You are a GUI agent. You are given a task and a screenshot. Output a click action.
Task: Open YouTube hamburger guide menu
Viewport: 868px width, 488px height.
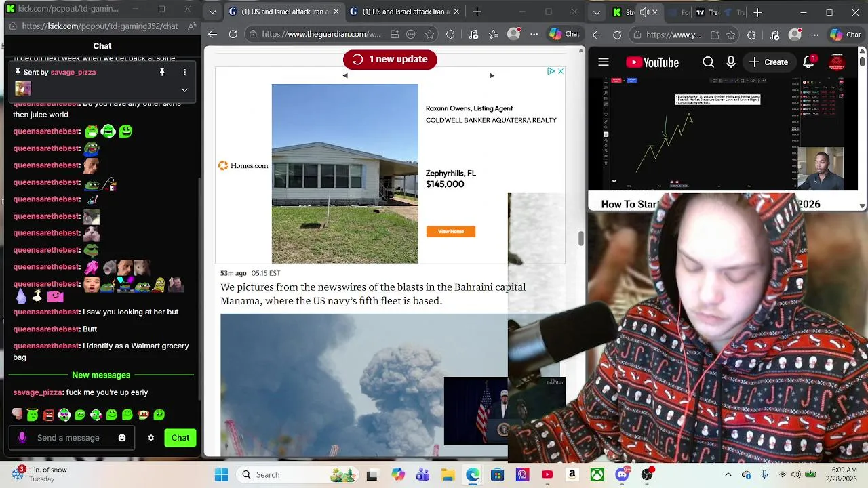pyautogui.click(x=603, y=62)
